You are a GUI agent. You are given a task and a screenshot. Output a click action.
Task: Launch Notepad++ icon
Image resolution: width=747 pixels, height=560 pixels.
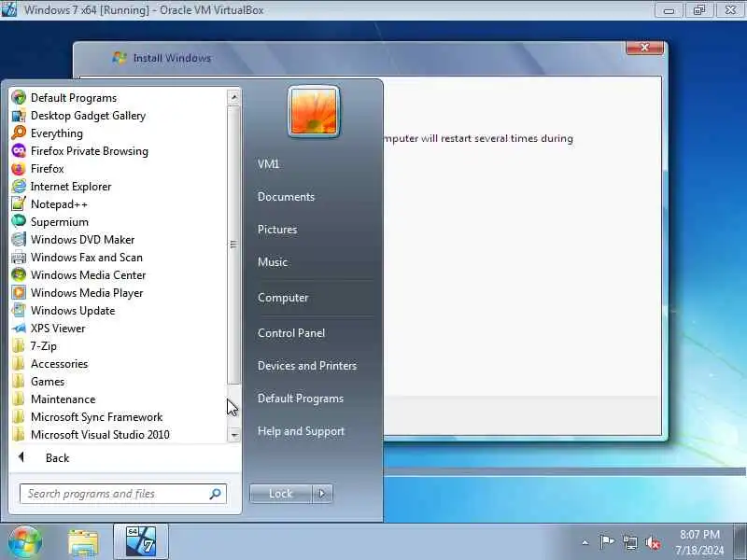click(19, 203)
